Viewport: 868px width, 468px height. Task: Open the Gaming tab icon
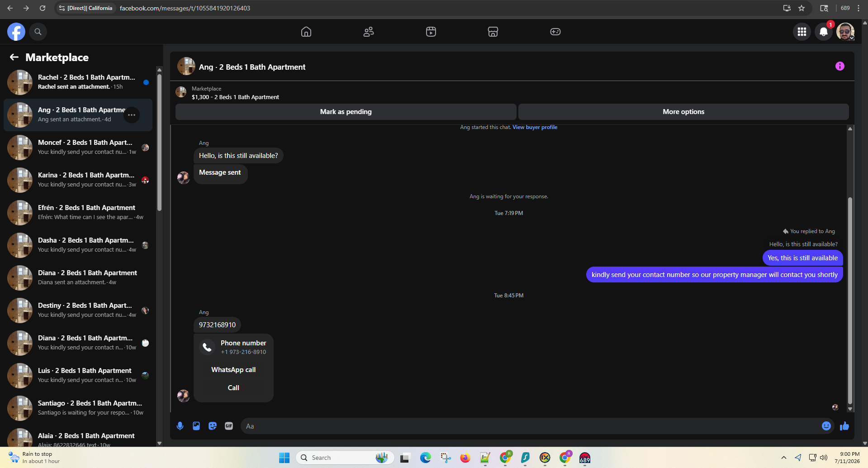coord(555,32)
